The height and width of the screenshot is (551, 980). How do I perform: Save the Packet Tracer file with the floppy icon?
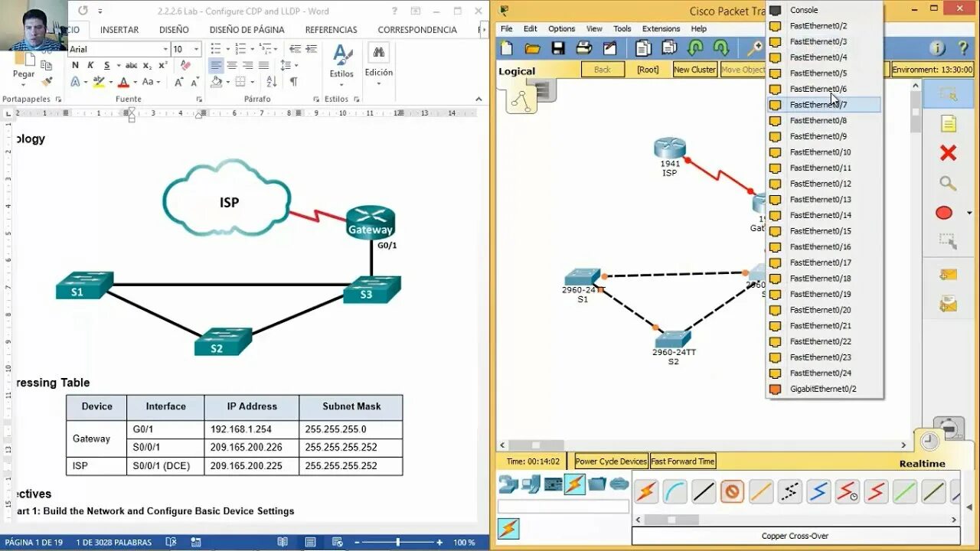[558, 49]
